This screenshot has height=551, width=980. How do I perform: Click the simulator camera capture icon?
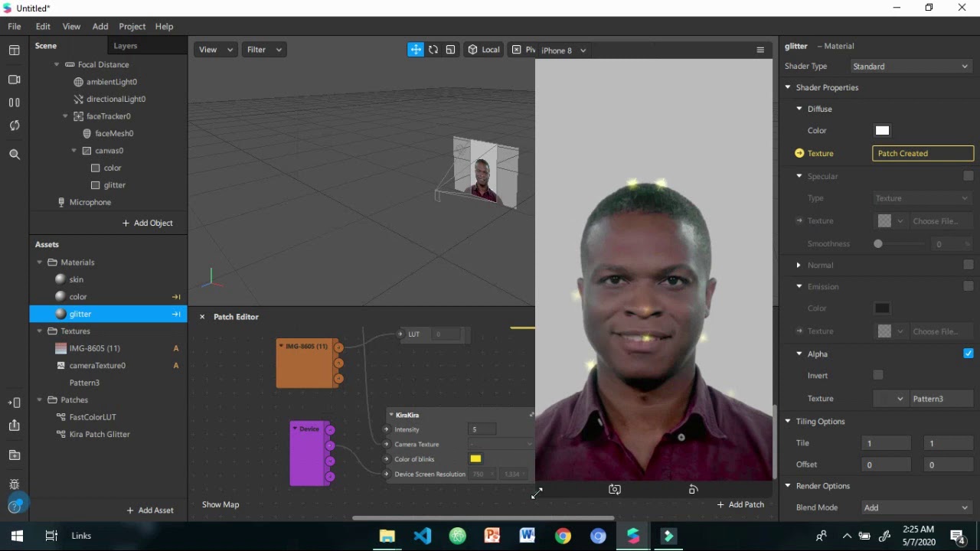615,490
